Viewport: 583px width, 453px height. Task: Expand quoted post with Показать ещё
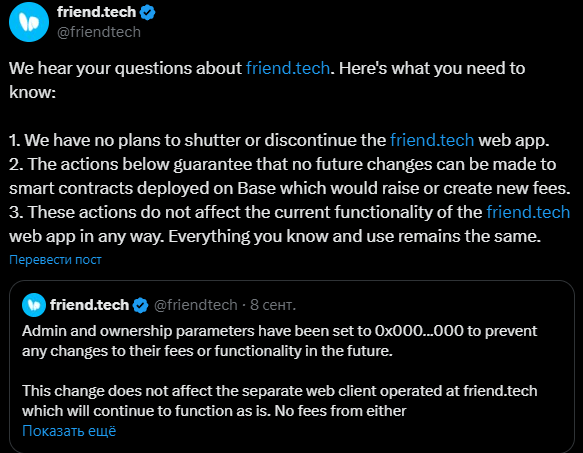pos(69,431)
